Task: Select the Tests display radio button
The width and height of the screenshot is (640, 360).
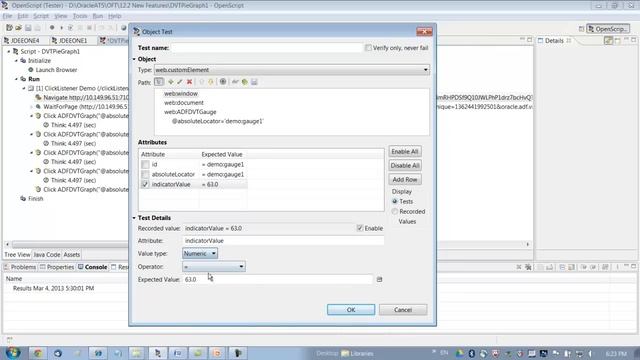Action: coord(395,201)
